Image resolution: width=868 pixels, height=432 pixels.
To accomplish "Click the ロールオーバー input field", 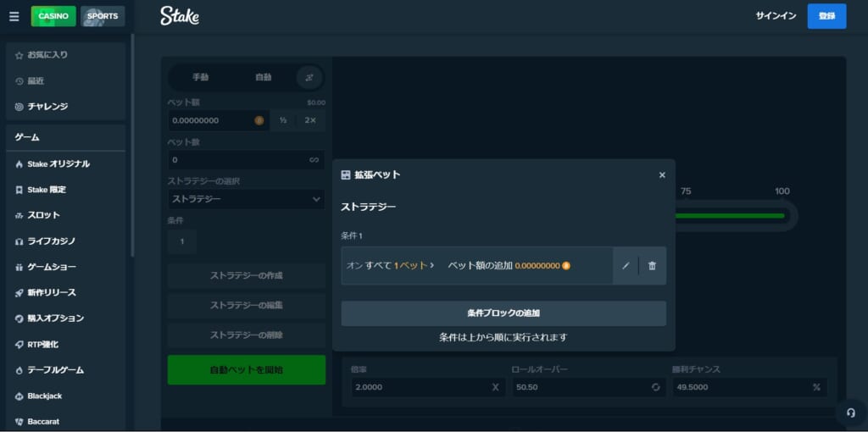I will point(588,387).
